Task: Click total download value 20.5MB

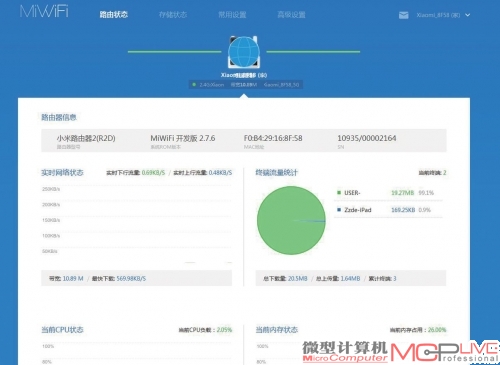Action: click(297, 278)
